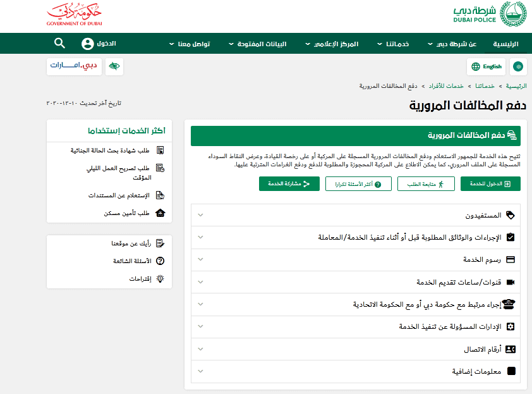Viewport: 532px width, 394px height.
Task: Click the housing security request house icon
Action: (x=160, y=213)
